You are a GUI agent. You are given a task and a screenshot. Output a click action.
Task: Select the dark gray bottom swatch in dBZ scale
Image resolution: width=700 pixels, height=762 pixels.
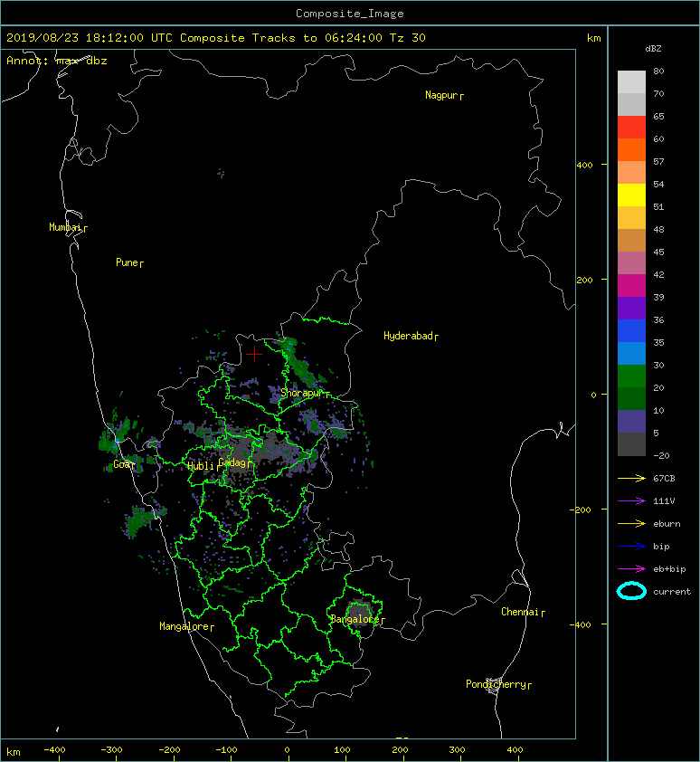[631, 443]
